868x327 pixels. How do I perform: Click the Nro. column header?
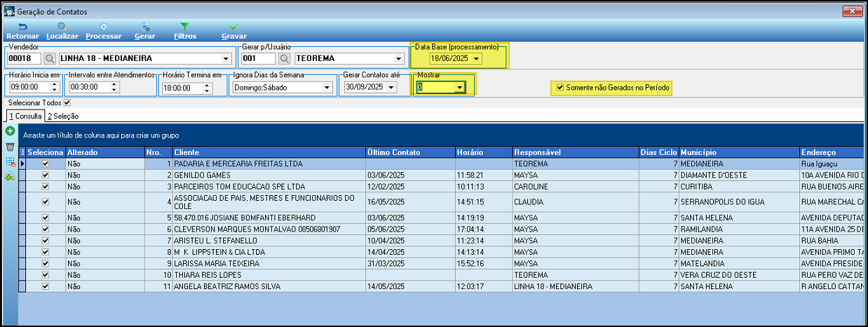click(x=157, y=152)
